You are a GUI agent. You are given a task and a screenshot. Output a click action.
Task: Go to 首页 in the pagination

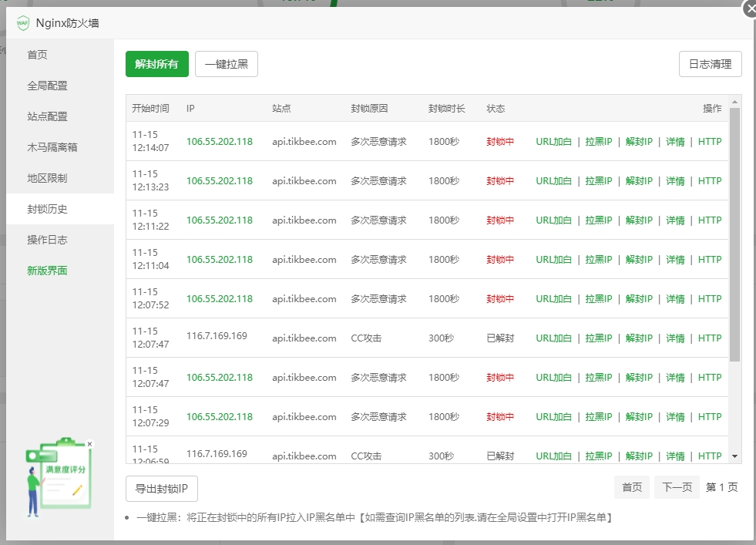point(632,487)
